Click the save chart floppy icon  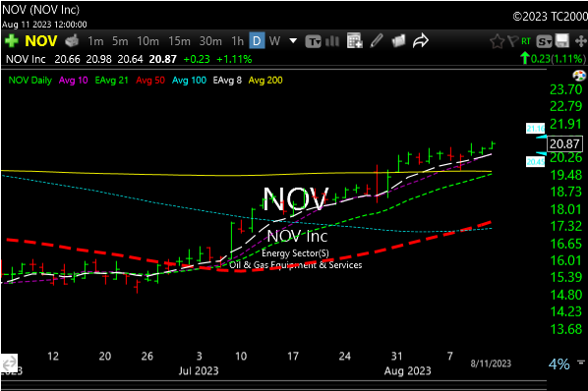(x=561, y=41)
